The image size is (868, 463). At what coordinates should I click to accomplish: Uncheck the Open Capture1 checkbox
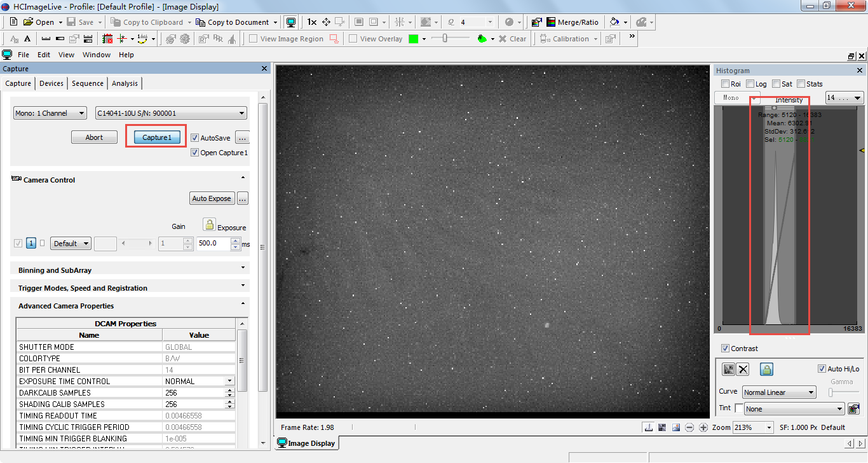[195, 153]
